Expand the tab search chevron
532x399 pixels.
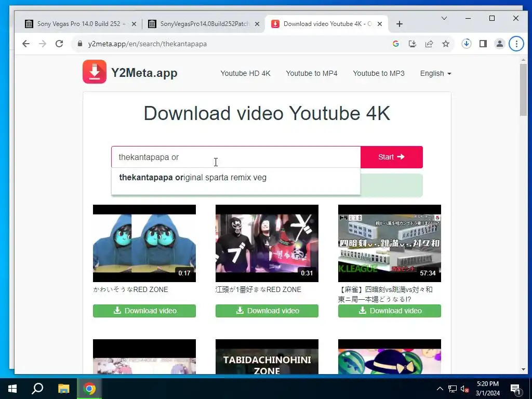[444, 18]
